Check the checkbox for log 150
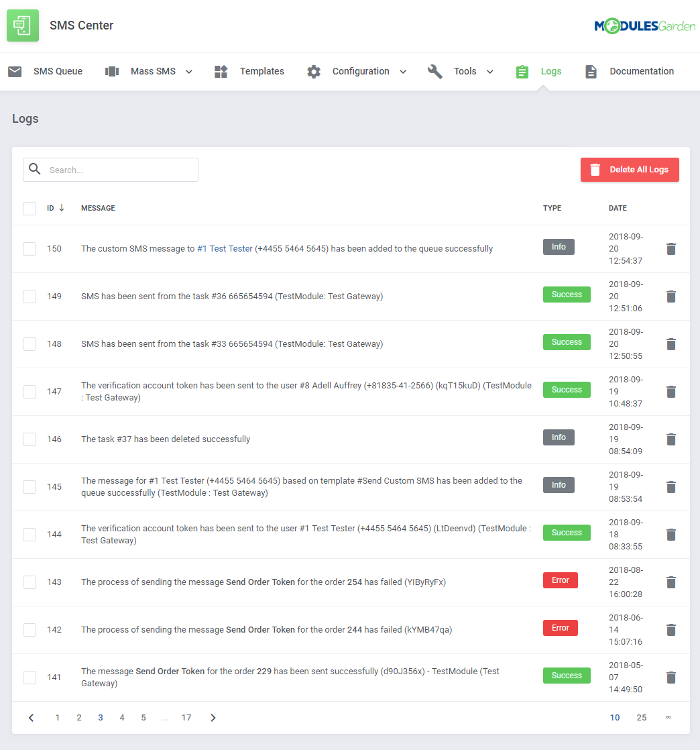The image size is (700, 750). pyautogui.click(x=30, y=249)
